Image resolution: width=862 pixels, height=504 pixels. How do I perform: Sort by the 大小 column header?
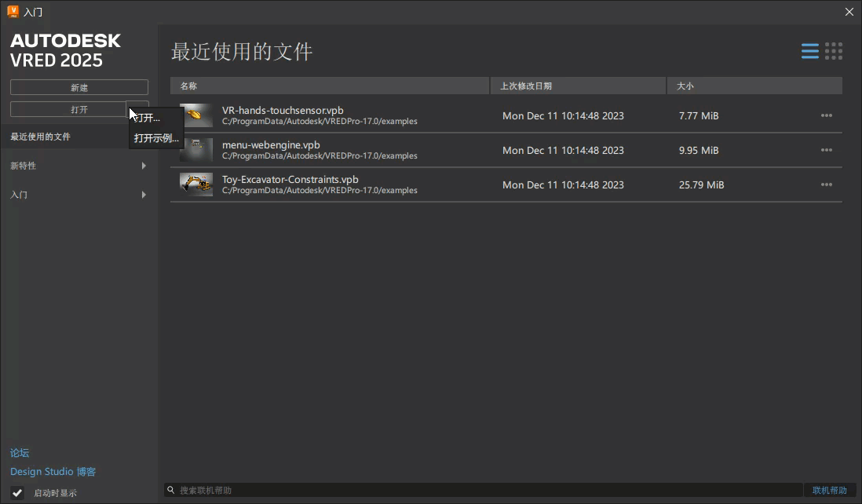click(x=754, y=86)
